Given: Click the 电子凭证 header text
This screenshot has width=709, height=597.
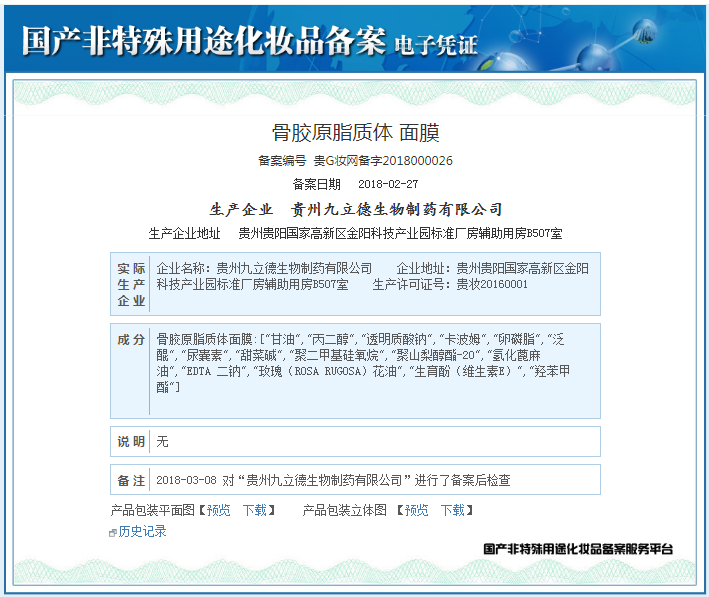Looking at the screenshot, I should 436,45.
